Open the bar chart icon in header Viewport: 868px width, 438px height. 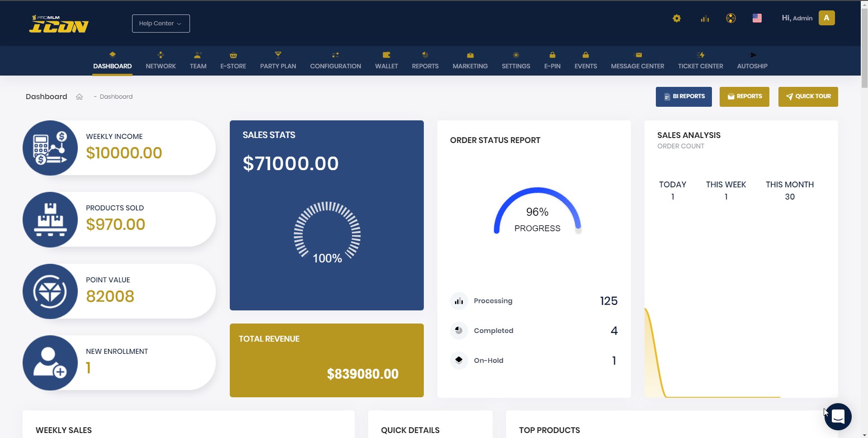(705, 19)
